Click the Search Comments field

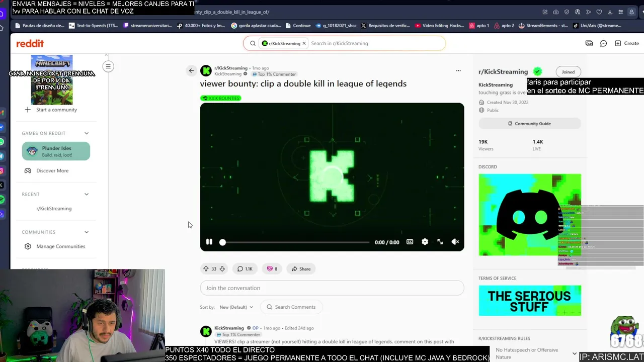(292, 307)
